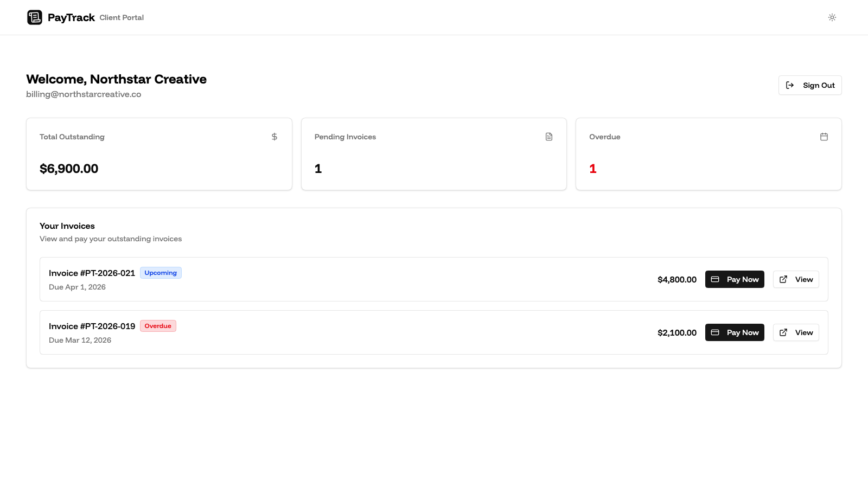This screenshot has width=868, height=488.
Task: Click the document icon on Pending Invoices card
Action: click(x=549, y=137)
